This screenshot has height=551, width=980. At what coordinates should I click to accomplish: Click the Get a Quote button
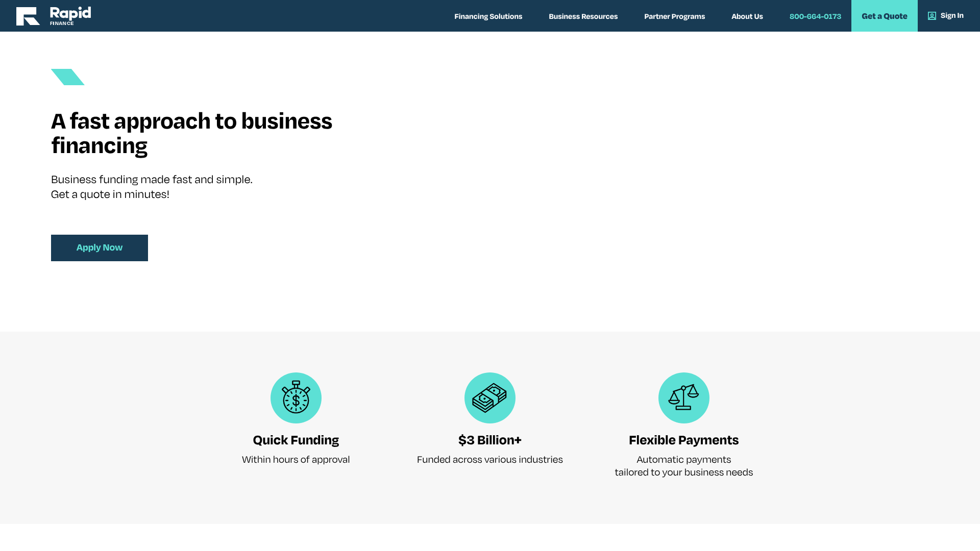click(884, 16)
